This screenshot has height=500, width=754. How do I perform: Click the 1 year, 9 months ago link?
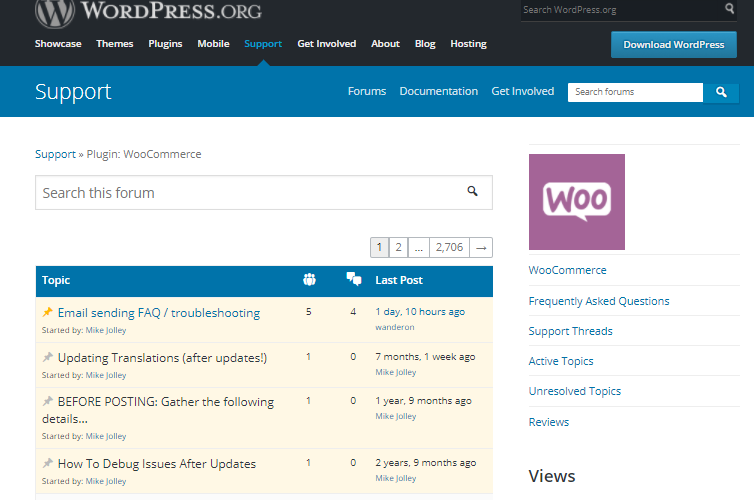[x=423, y=400]
